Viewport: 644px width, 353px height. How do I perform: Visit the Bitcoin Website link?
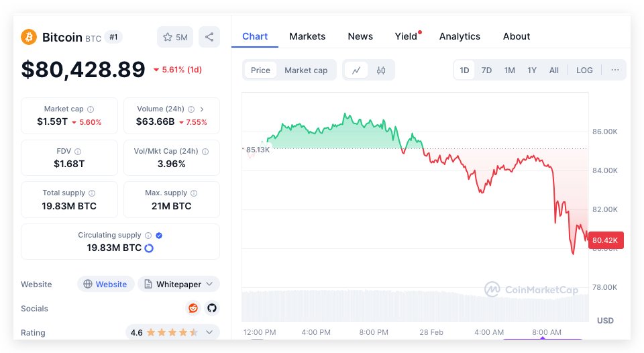coord(105,284)
